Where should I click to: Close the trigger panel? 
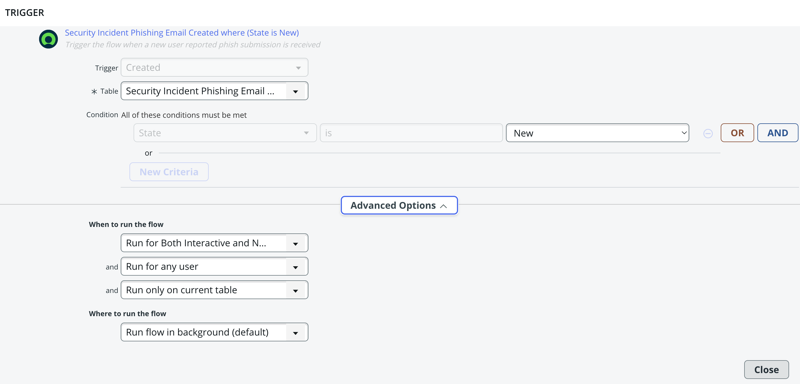(766, 370)
